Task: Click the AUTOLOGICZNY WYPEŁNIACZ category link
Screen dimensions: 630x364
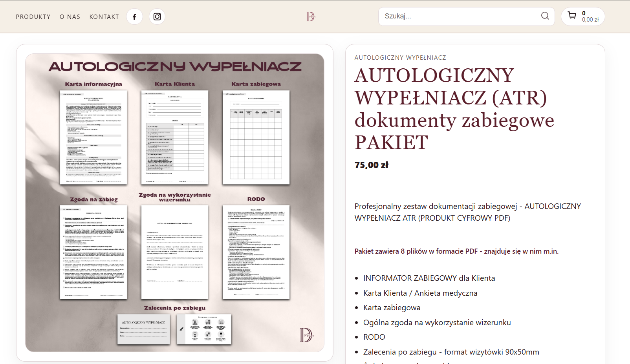Action: click(400, 58)
